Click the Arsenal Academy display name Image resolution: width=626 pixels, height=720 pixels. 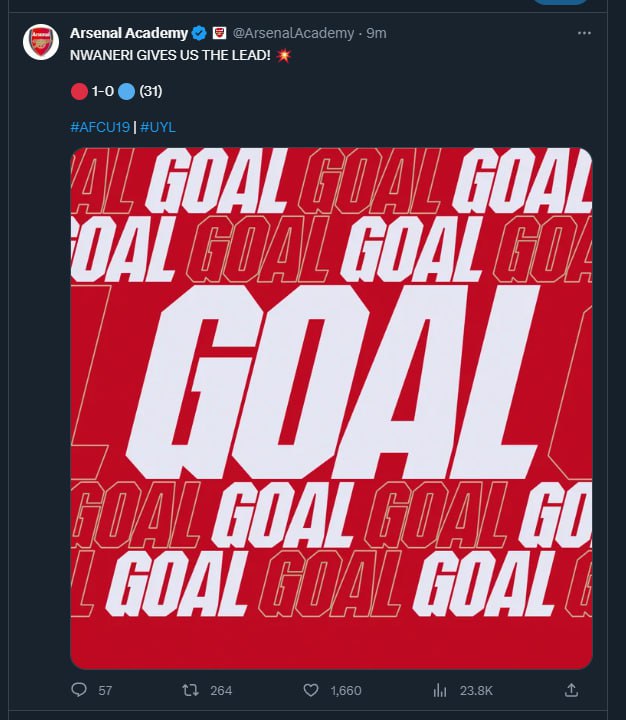(128, 33)
